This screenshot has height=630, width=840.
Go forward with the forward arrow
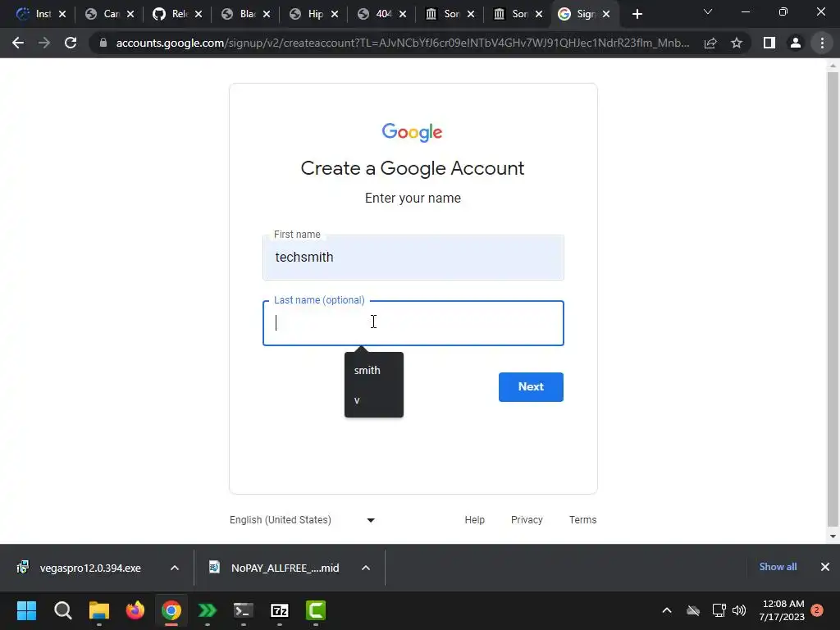(x=44, y=43)
